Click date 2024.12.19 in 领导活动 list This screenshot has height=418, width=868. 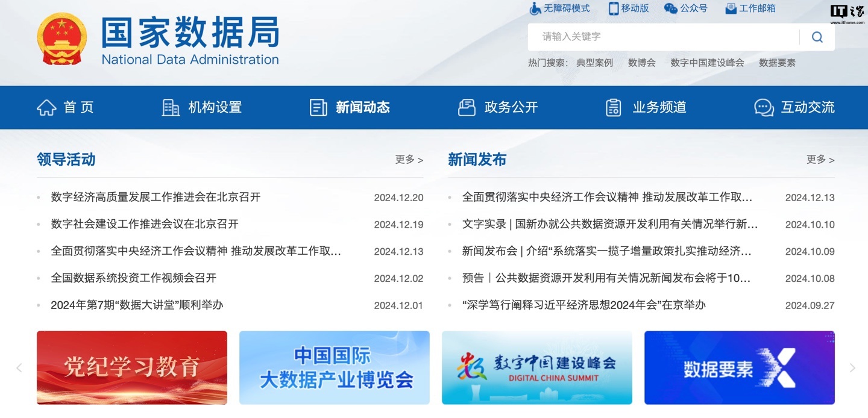coord(398,225)
